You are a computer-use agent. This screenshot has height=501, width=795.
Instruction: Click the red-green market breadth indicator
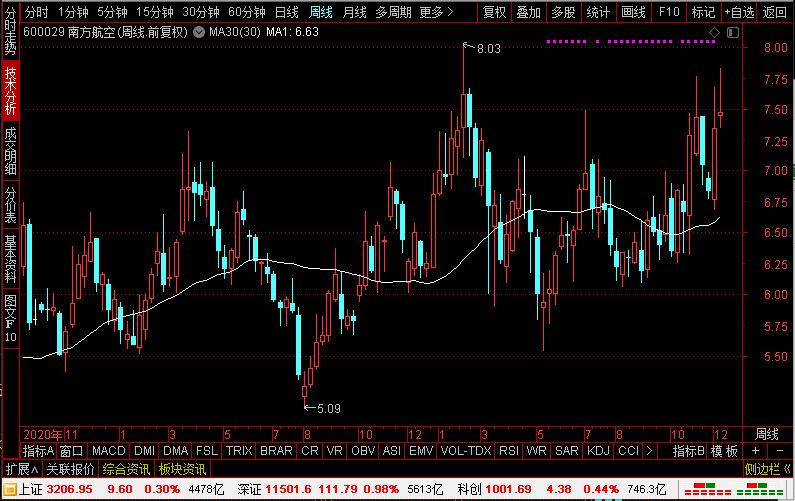[733, 489]
